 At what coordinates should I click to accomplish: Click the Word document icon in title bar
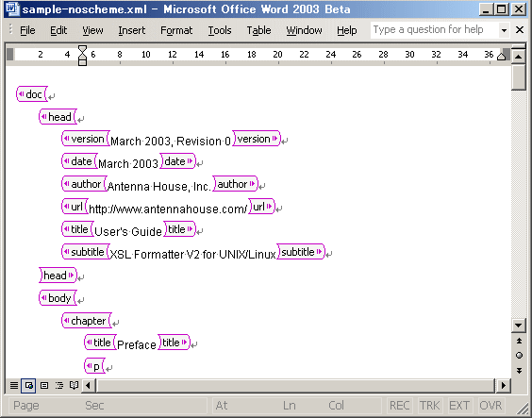click(12, 8)
